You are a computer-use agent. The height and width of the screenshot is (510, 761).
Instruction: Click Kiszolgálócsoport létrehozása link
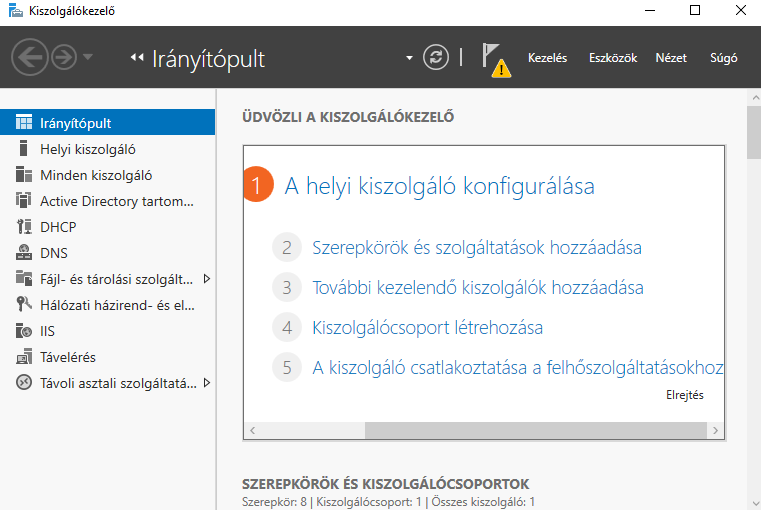(427, 328)
